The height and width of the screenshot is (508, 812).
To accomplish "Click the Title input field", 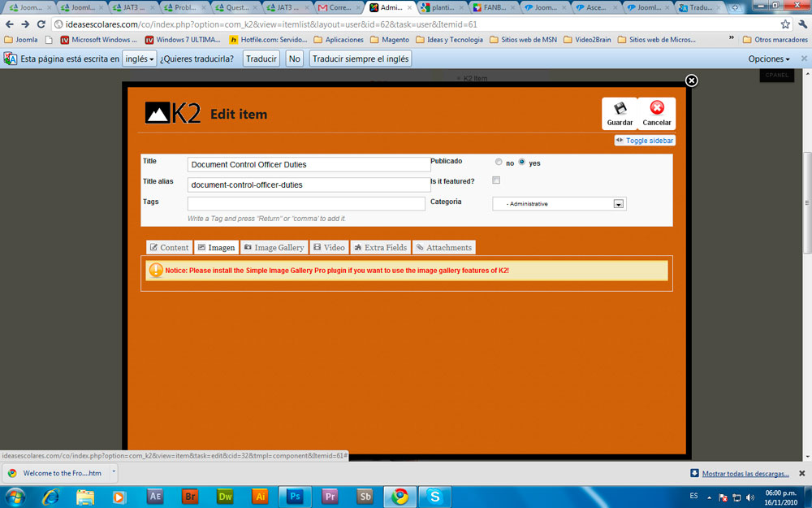I will (309, 164).
